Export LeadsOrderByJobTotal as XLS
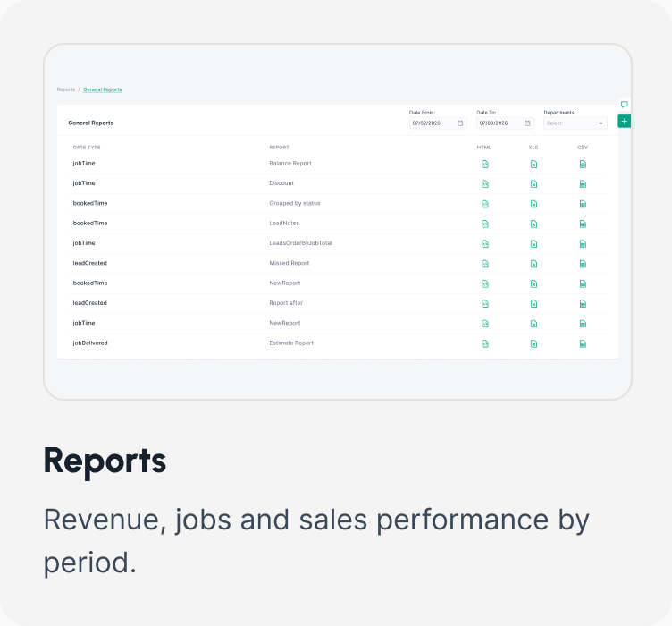 (x=533, y=243)
